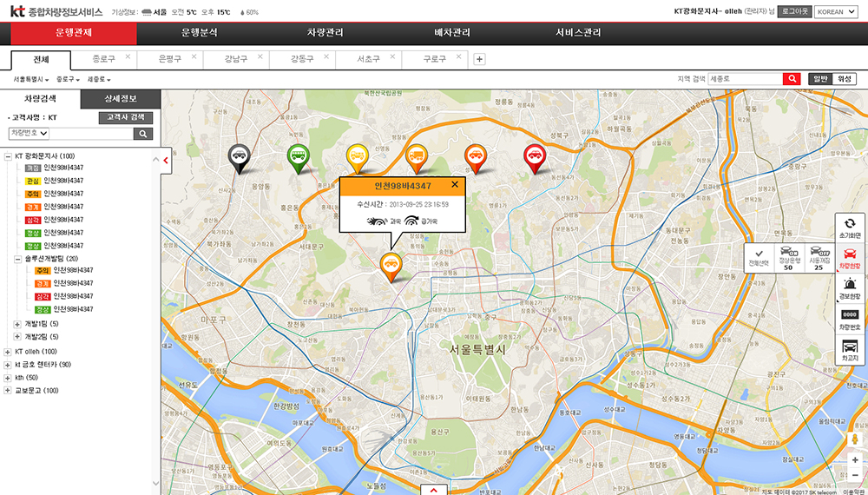Switch map to 위성 satellite mode

(x=844, y=79)
